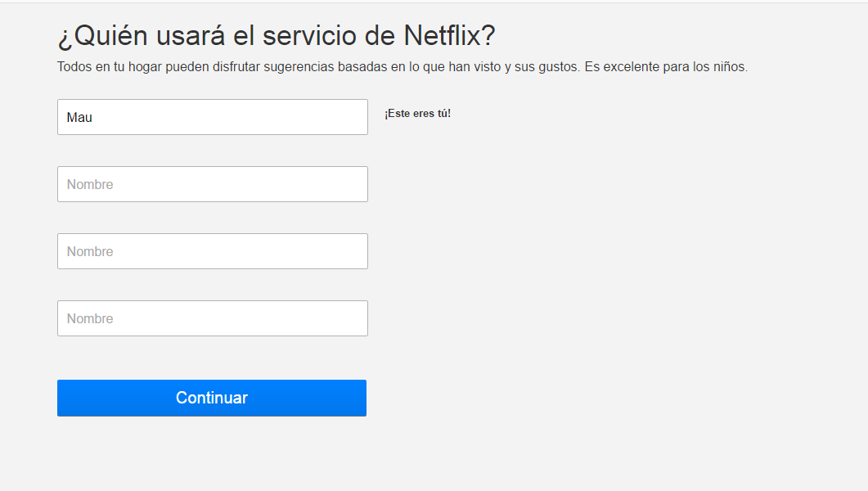Click the middle of the three empty Nombre fields

213,251
